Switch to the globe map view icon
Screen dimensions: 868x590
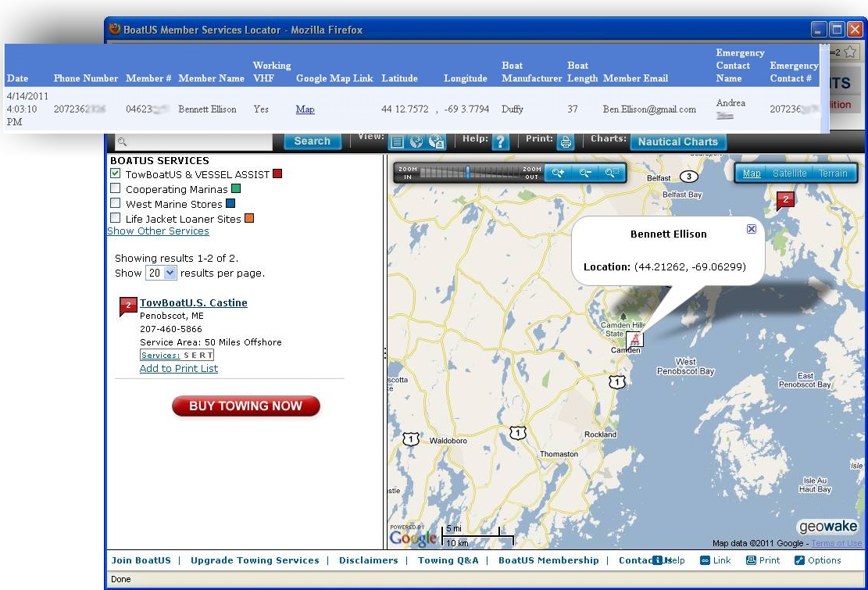click(x=416, y=142)
